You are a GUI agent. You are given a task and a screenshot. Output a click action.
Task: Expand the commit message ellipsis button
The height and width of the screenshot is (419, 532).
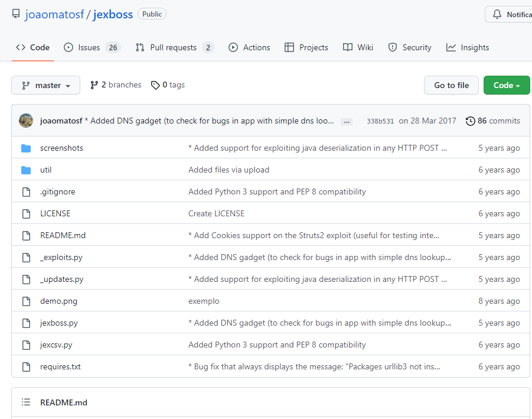coord(347,122)
